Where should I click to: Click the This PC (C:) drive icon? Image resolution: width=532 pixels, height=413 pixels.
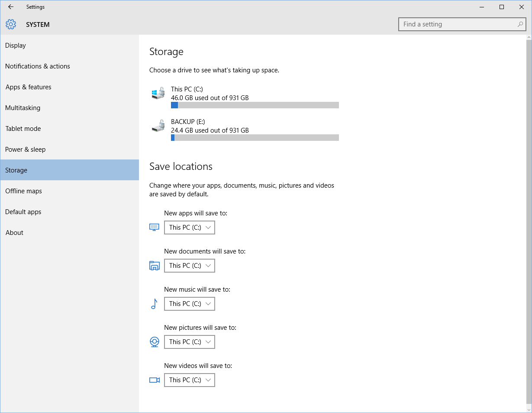[158, 93]
